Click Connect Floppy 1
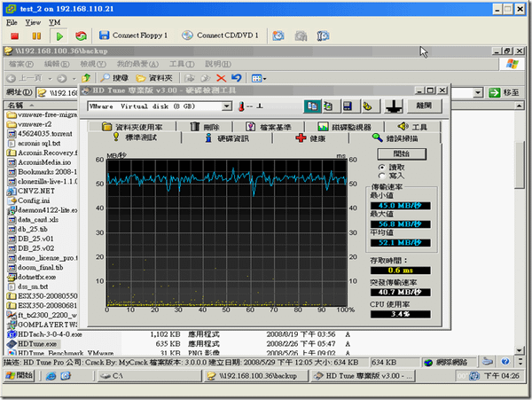 [133, 35]
